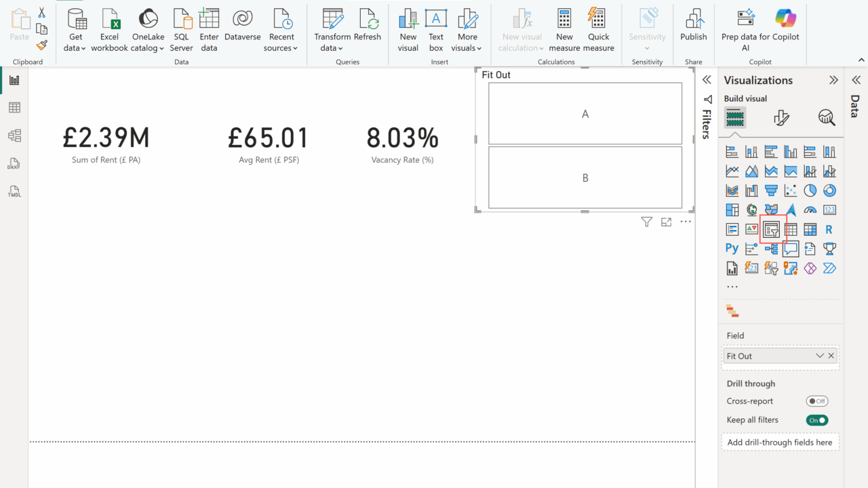Open Fit Out field dropdown arrow
Viewport: 868px width, 488px height.
820,356
